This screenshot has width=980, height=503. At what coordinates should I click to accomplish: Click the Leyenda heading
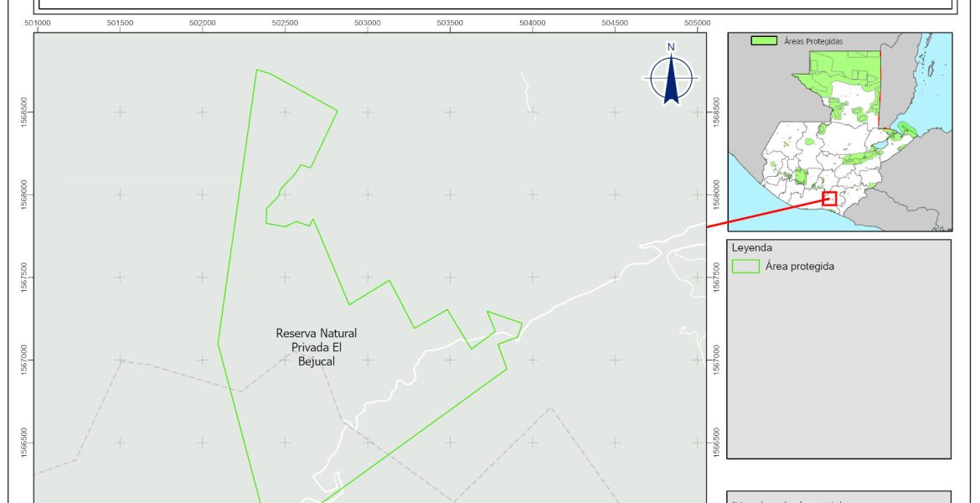pyautogui.click(x=751, y=248)
